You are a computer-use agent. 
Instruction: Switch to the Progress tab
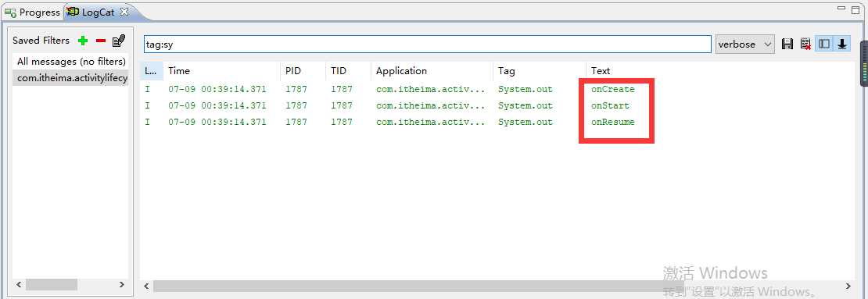[33, 12]
